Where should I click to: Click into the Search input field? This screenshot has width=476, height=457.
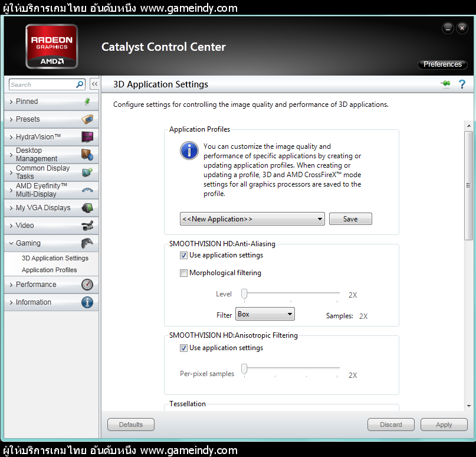click(42, 84)
